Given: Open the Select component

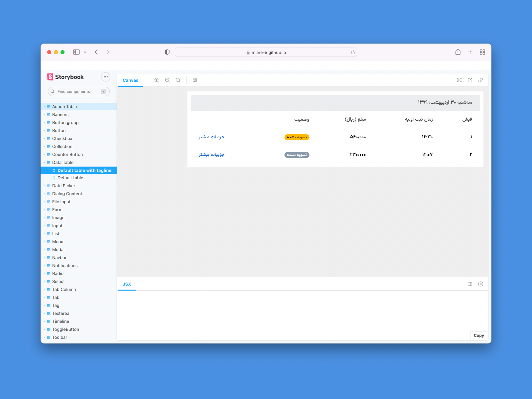Looking at the screenshot, I should pos(79,281).
